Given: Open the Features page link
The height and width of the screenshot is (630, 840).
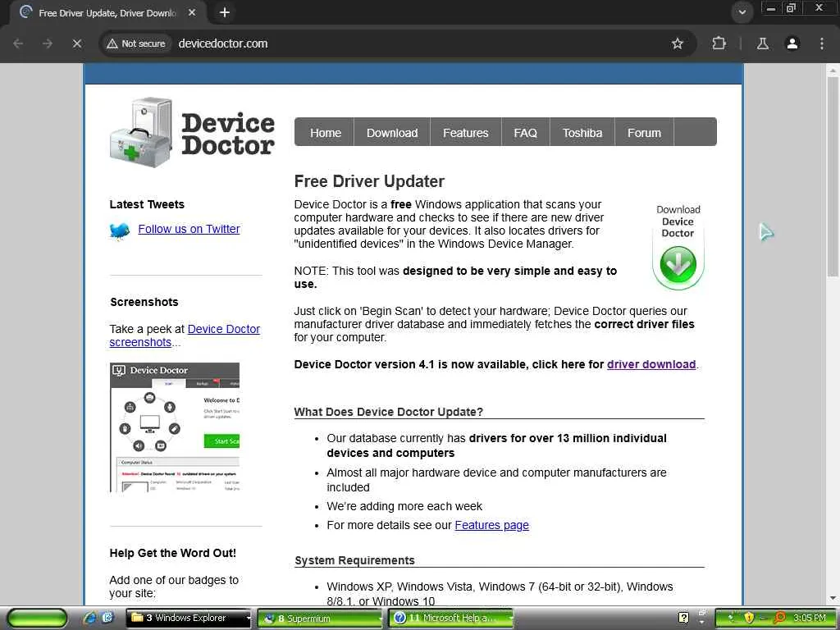Looking at the screenshot, I should [x=492, y=526].
